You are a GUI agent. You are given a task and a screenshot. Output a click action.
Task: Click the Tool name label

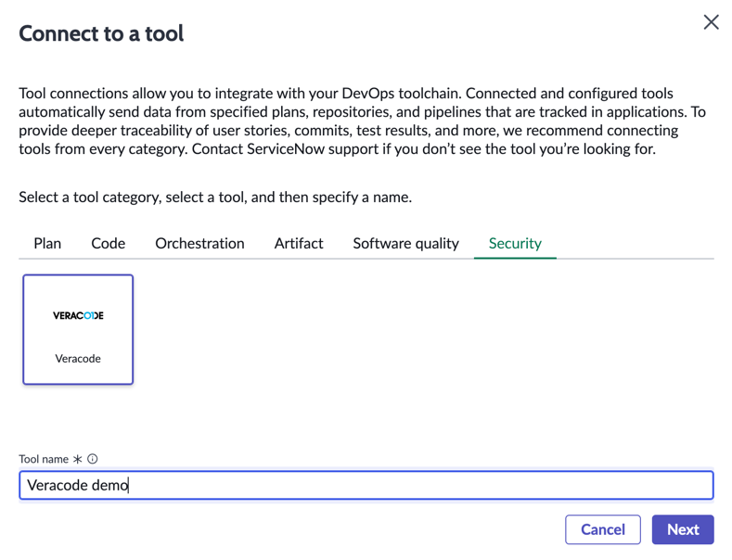point(44,459)
